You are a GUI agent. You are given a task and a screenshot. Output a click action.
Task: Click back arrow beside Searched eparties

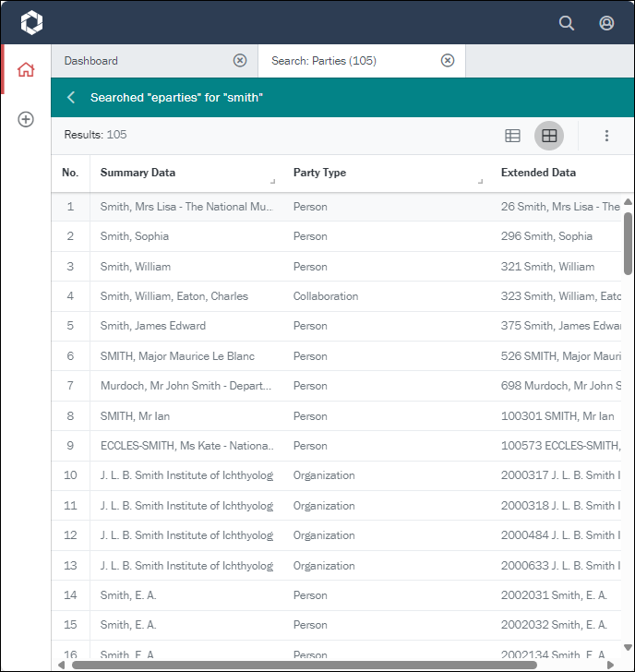[x=71, y=97]
